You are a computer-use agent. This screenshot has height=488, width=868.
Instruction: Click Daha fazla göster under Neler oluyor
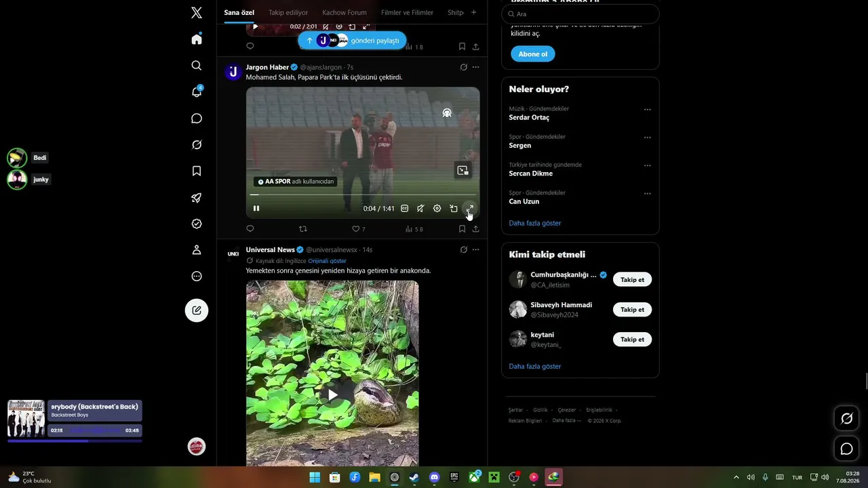click(535, 223)
